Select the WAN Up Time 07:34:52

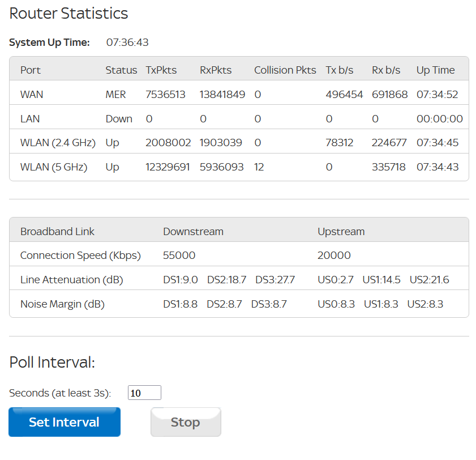tap(435, 95)
